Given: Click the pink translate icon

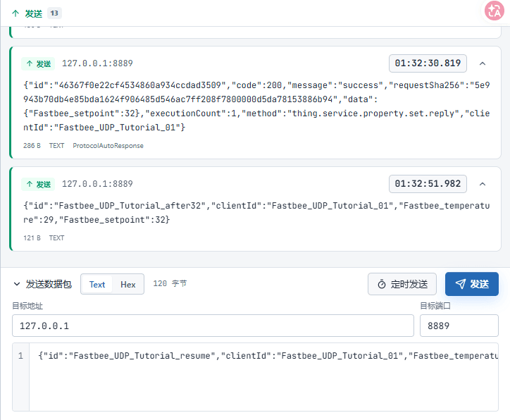Looking at the screenshot, I should pyautogui.click(x=494, y=11).
